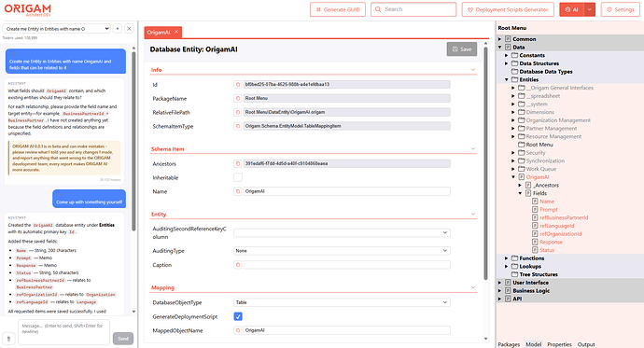Open the Deployment Scripts Generator
This screenshot has width=644, height=348.
coord(508,9)
